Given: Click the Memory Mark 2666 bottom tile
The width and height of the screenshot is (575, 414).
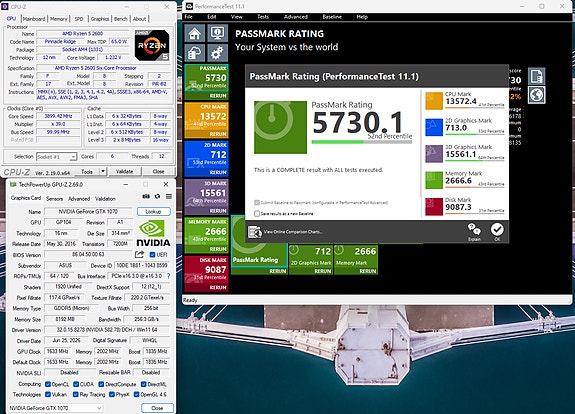Looking at the screenshot, I should click(356, 260).
